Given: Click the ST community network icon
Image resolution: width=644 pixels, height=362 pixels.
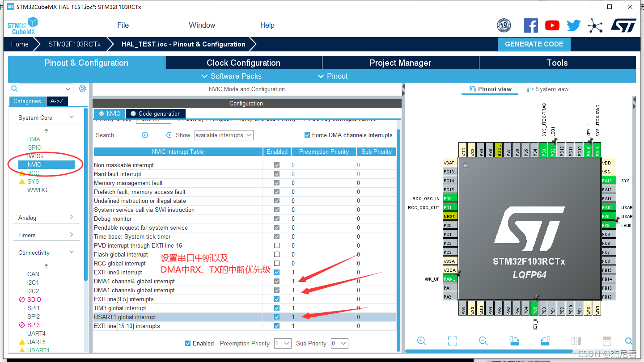Looking at the screenshot, I should 595,25.
